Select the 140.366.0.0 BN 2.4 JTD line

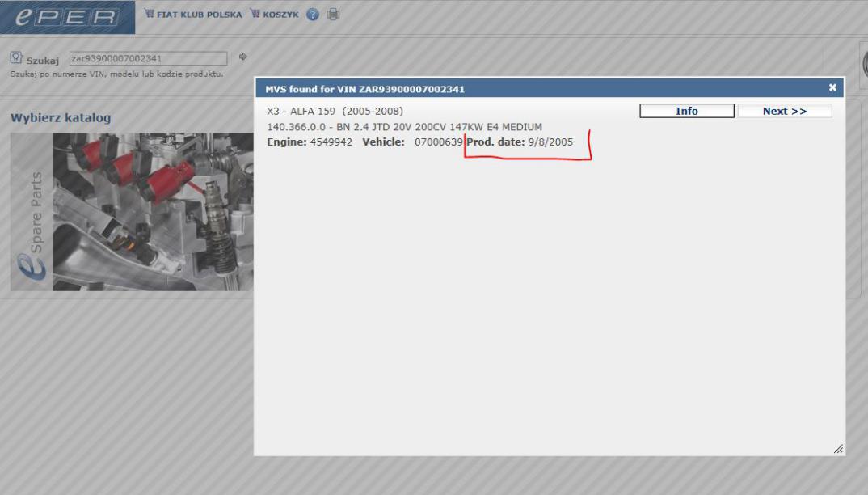click(405, 127)
